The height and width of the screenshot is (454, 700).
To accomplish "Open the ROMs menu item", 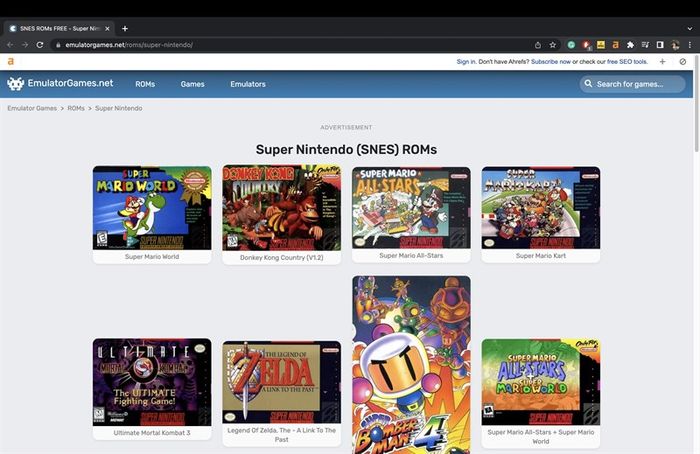I will coord(145,84).
